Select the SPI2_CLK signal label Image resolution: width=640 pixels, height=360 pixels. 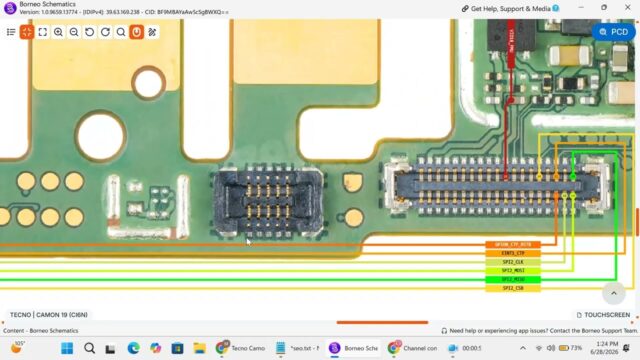coord(513,262)
